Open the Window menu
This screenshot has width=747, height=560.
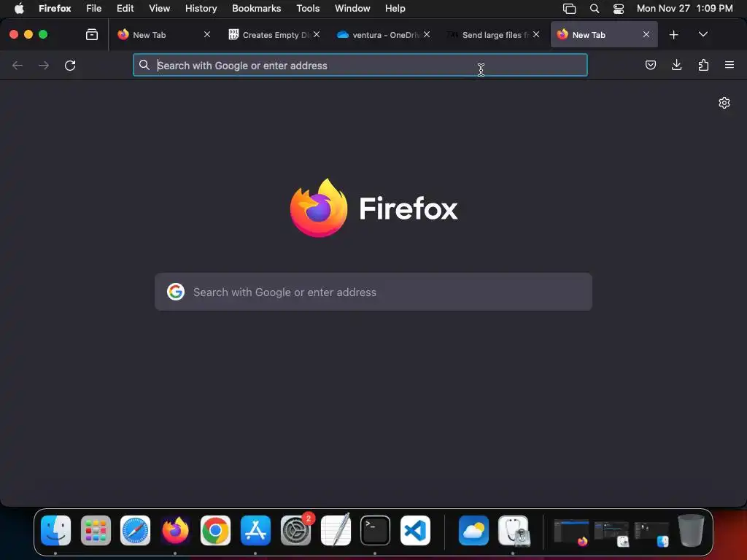(x=352, y=8)
